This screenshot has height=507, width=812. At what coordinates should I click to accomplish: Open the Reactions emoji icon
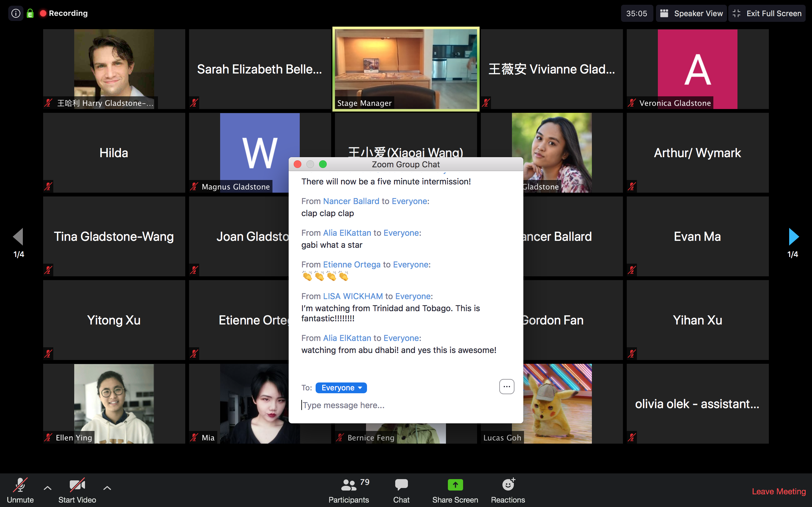pyautogui.click(x=508, y=485)
